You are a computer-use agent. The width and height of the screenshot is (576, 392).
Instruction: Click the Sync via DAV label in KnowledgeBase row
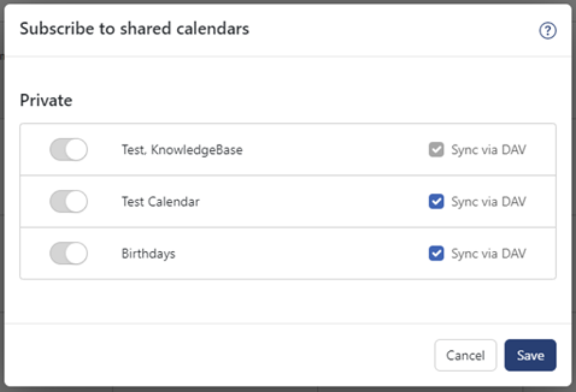tap(489, 150)
